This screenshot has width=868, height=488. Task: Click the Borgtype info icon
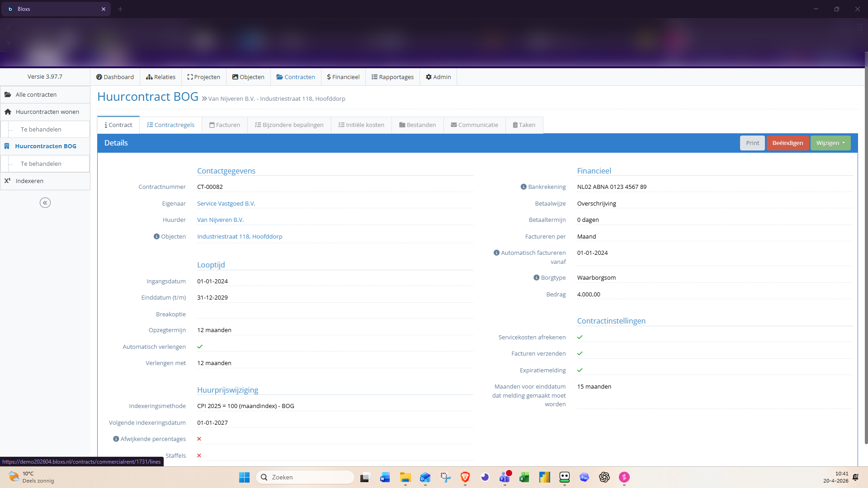536,277
